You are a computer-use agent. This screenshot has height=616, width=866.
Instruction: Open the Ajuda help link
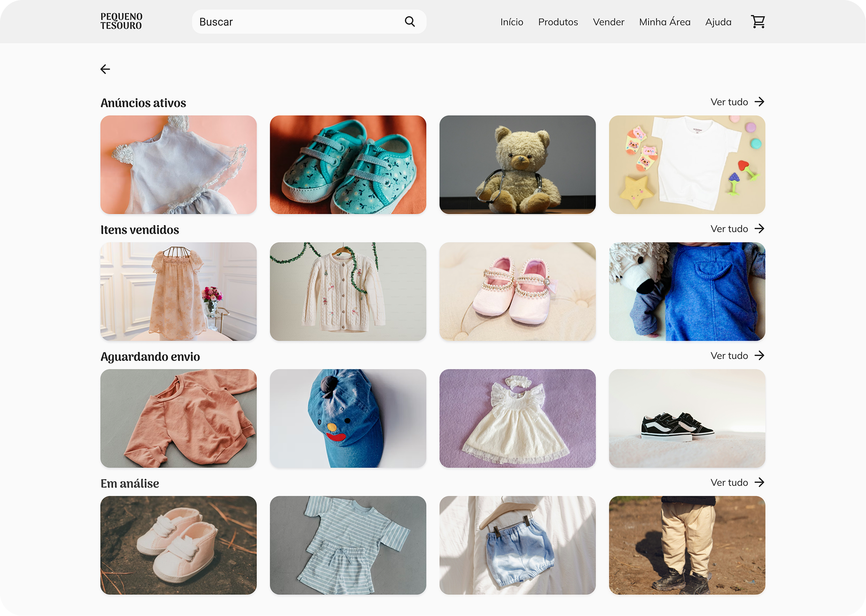click(718, 22)
